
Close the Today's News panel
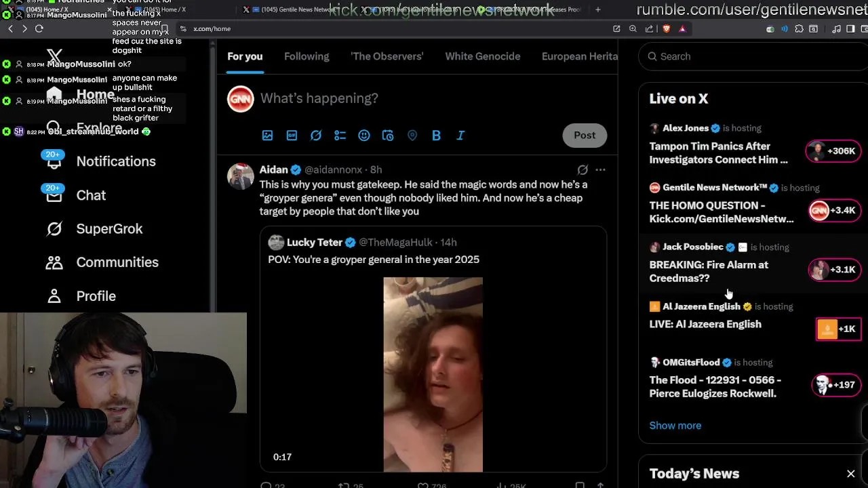point(851,474)
